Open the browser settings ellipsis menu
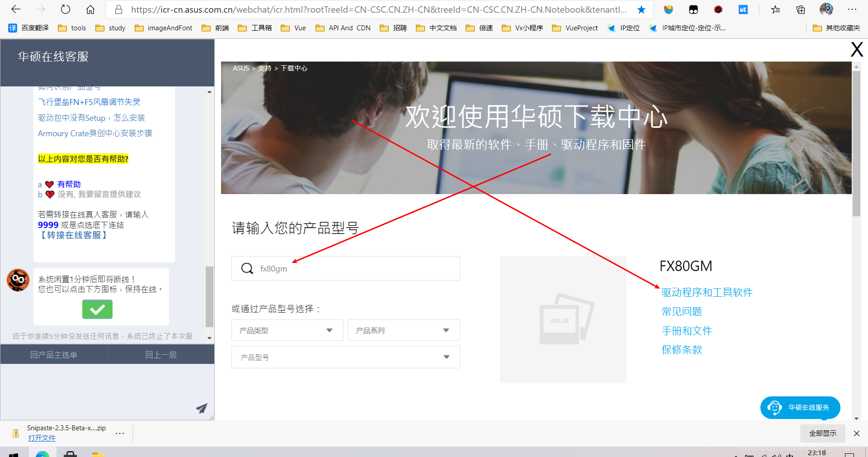Screen dimensions: 868x457 (x=852, y=10)
